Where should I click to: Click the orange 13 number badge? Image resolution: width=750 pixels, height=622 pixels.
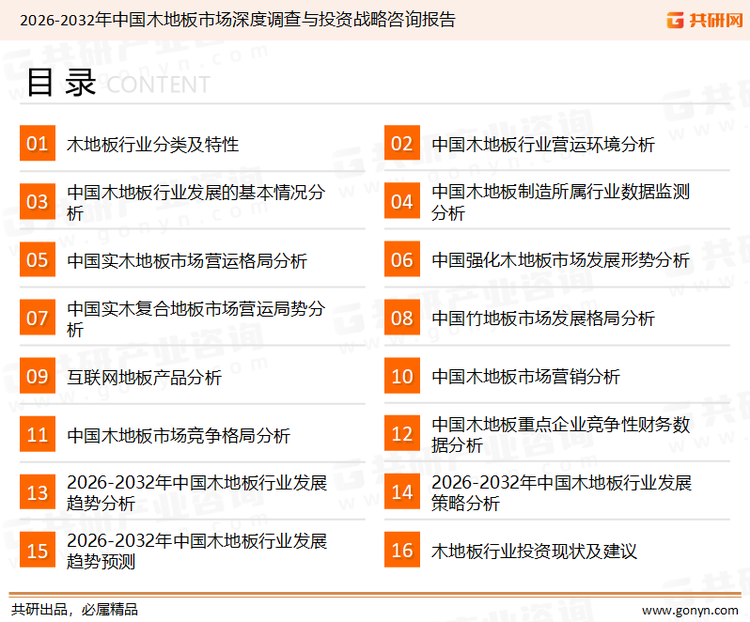point(37,492)
